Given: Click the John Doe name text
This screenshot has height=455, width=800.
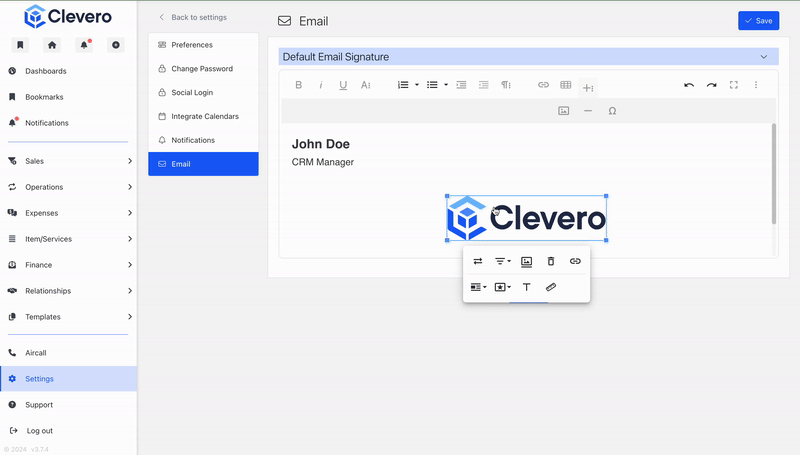Looking at the screenshot, I should pyautogui.click(x=320, y=144).
